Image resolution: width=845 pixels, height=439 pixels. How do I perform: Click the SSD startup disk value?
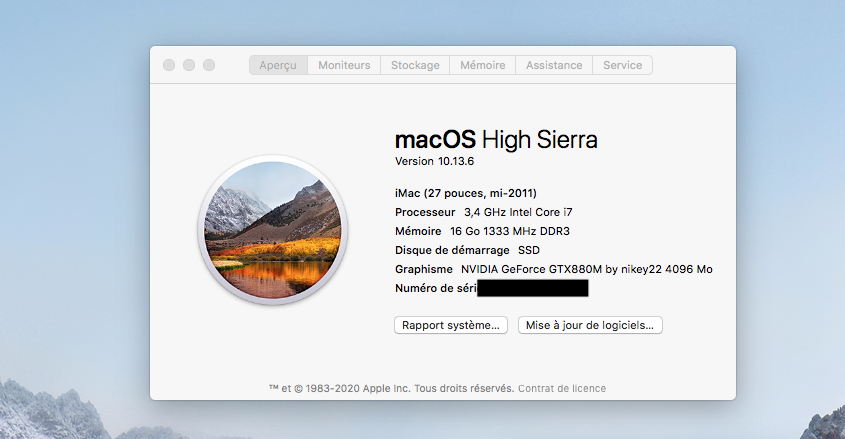(529, 250)
